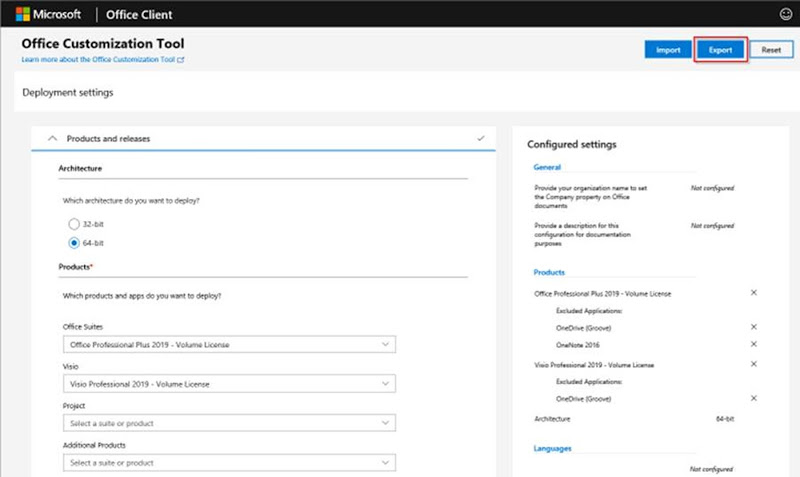Screen dimensions: 800x477
Task: Click the Microsoft logo
Action: [48, 14]
